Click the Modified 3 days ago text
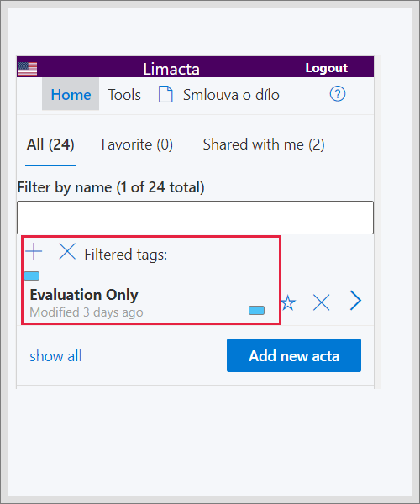The height and width of the screenshot is (504, 420). 87,312
